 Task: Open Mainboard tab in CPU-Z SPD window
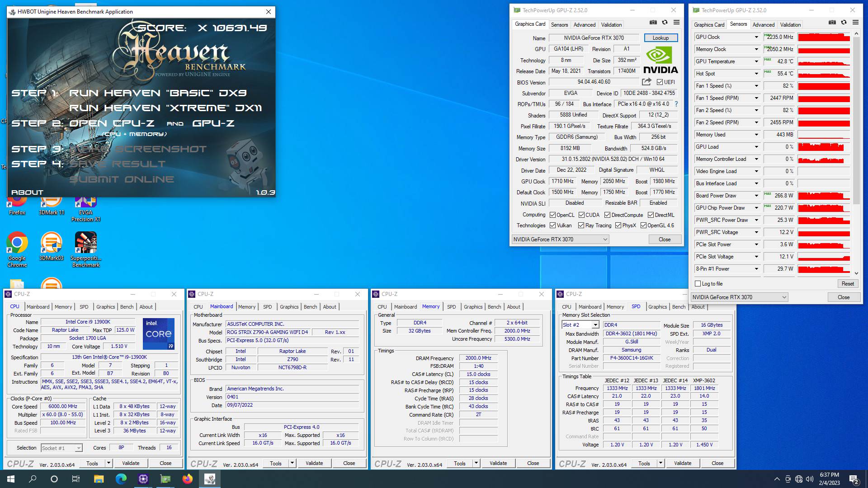click(x=590, y=307)
